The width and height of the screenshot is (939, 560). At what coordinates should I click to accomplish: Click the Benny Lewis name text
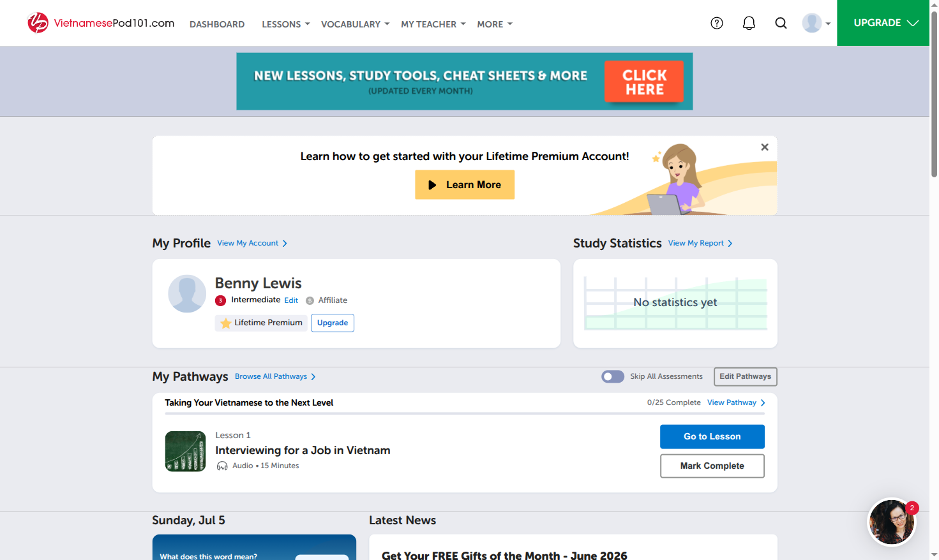[258, 283]
